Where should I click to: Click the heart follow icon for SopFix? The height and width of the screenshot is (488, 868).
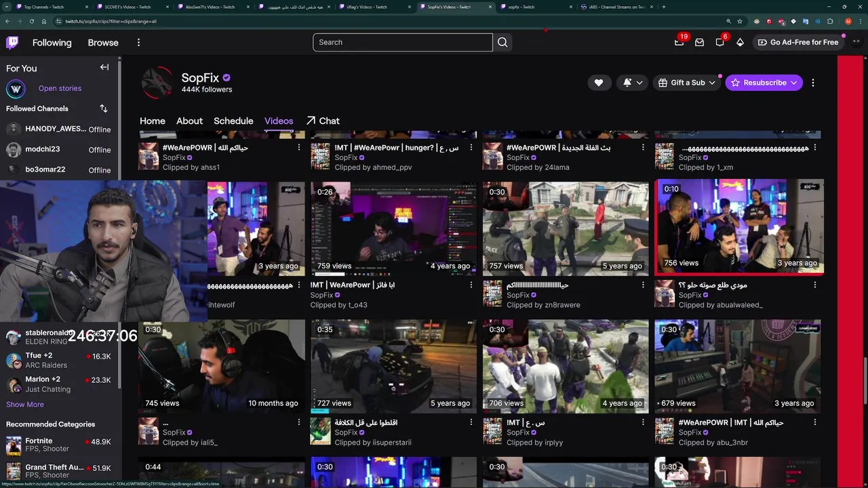[x=599, y=83]
